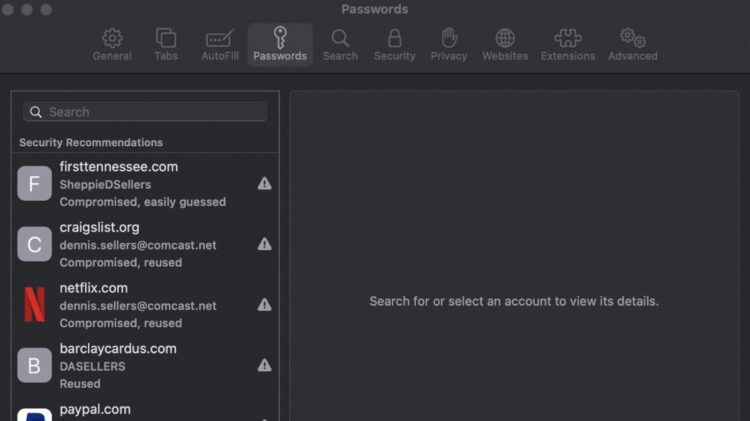This screenshot has width=750, height=421.
Task: Open the General preferences pane
Action: click(x=112, y=45)
